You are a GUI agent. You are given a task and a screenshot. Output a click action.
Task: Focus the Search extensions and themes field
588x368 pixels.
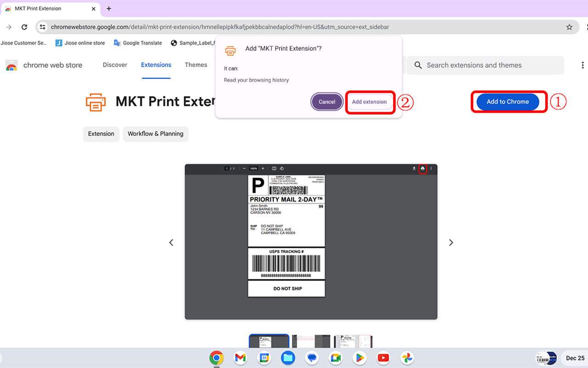pos(485,65)
